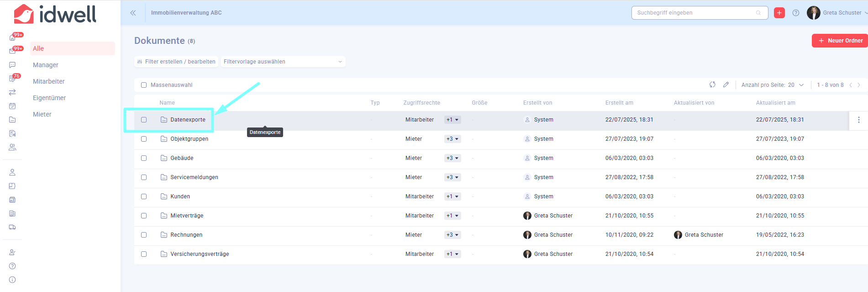Switch to the Eigentümer category

click(x=49, y=98)
